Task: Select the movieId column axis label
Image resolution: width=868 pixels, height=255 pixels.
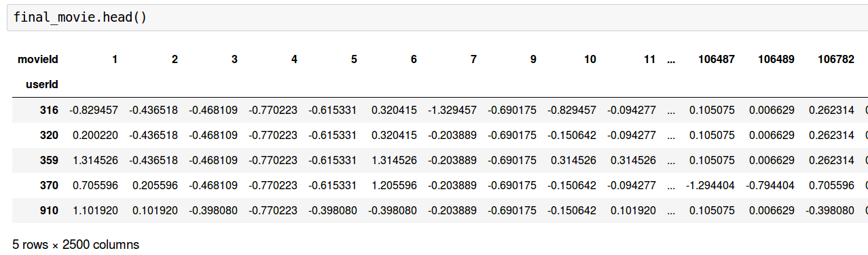Action: (38, 60)
